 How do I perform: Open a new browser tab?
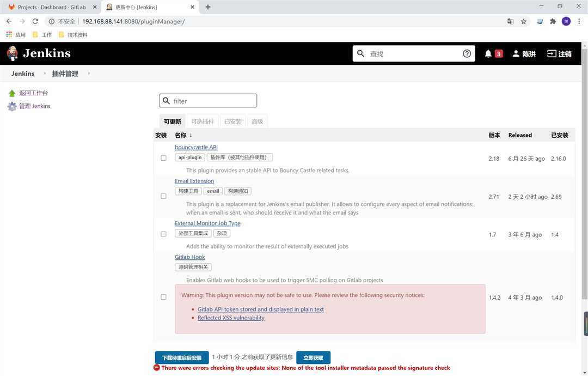[208, 7]
